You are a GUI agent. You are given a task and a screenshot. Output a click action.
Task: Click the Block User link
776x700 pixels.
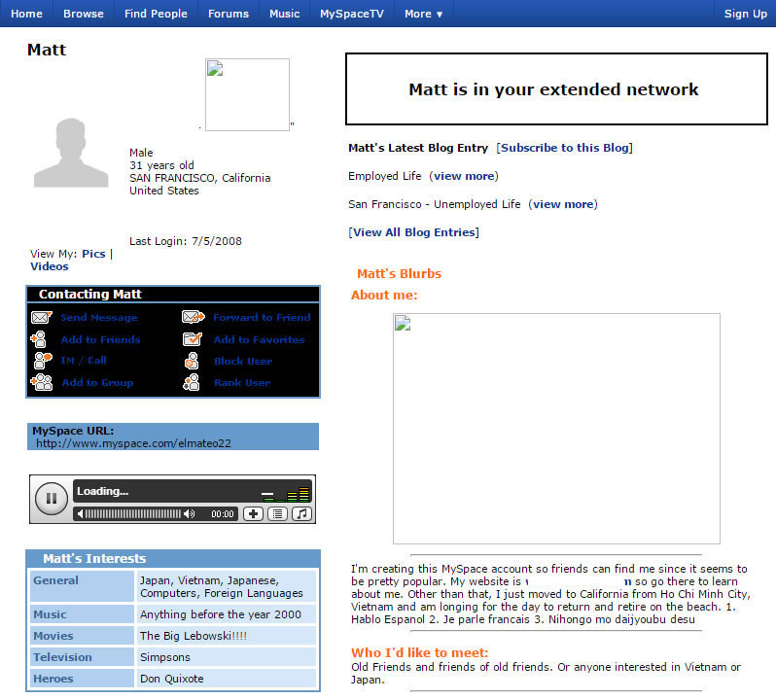pyautogui.click(x=243, y=361)
